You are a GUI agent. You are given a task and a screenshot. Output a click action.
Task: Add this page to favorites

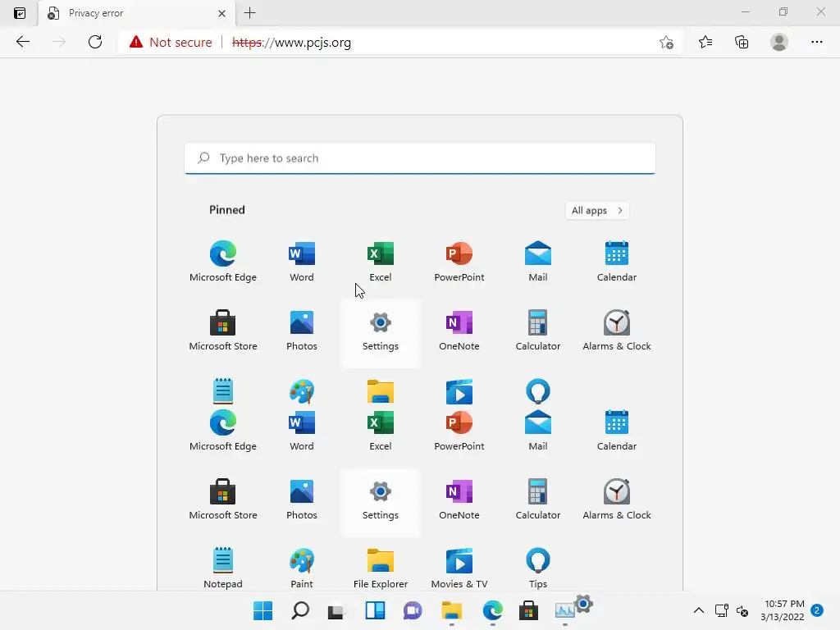(x=666, y=43)
